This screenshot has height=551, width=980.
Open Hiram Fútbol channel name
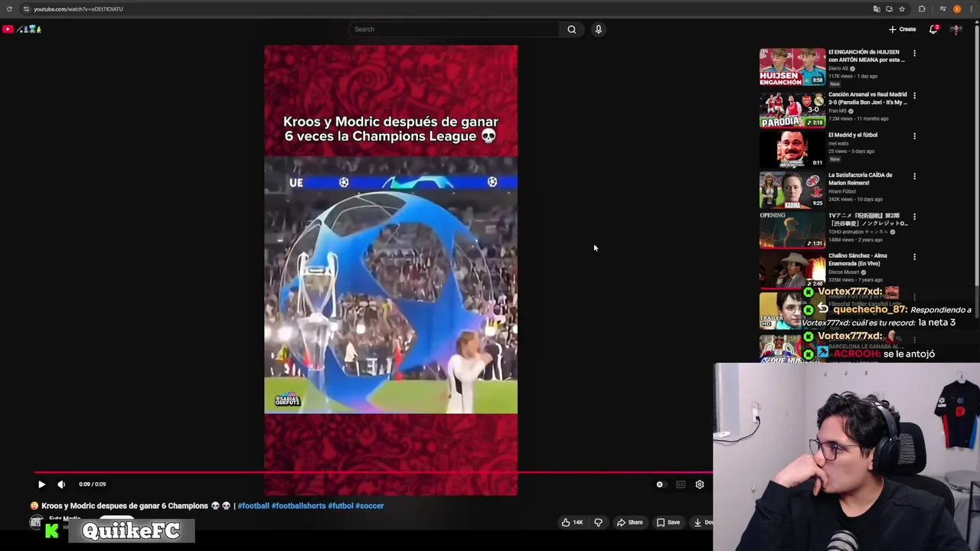coord(842,191)
